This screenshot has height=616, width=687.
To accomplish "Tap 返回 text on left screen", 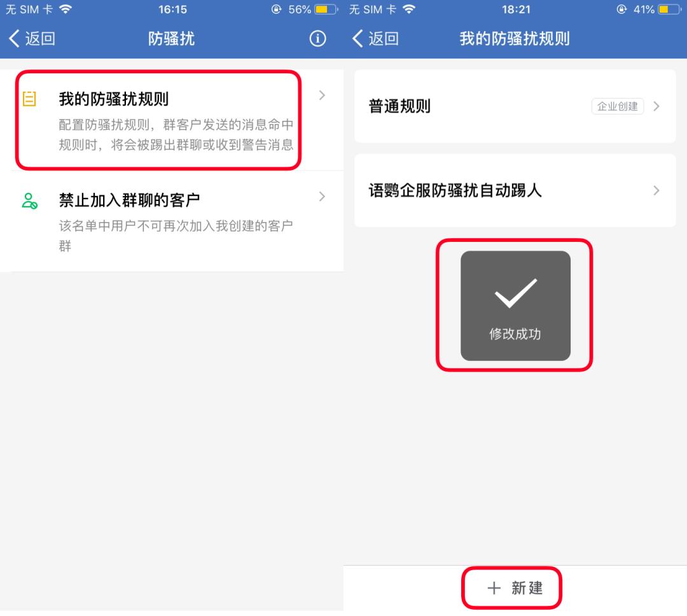I will coord(40,39).
